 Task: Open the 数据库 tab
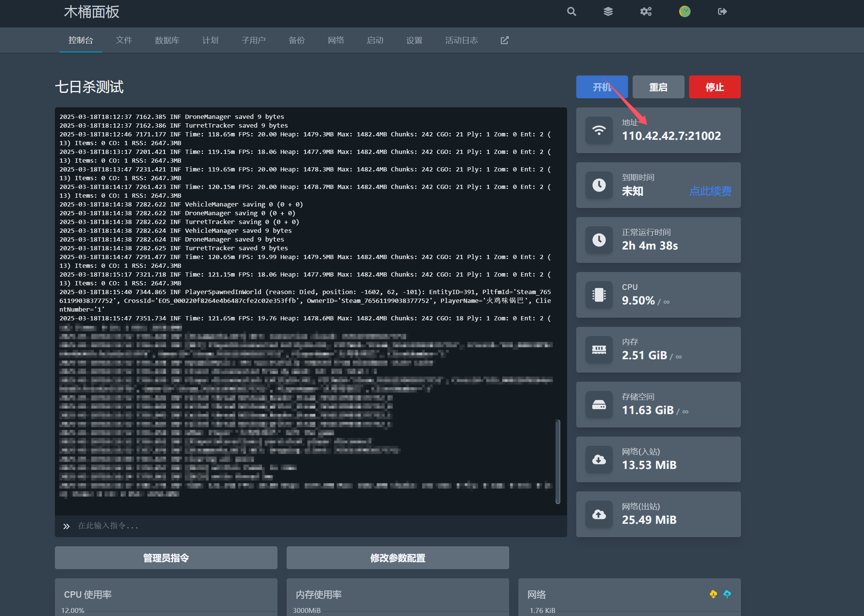click(x=167, y=40)
